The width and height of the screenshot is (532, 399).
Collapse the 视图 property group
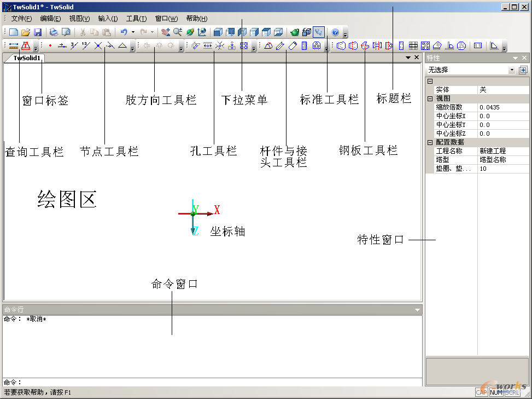(430, 99)
